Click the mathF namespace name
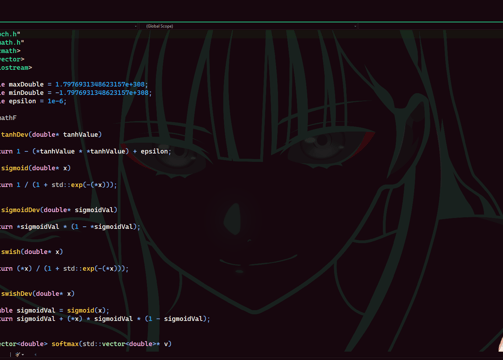The image size is (503, 360). point(8,118)
